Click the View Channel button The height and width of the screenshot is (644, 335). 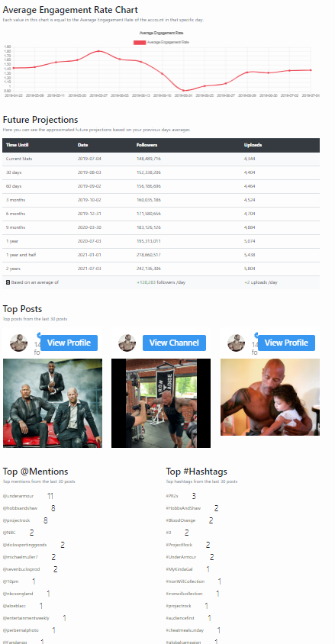click(174, 343)
